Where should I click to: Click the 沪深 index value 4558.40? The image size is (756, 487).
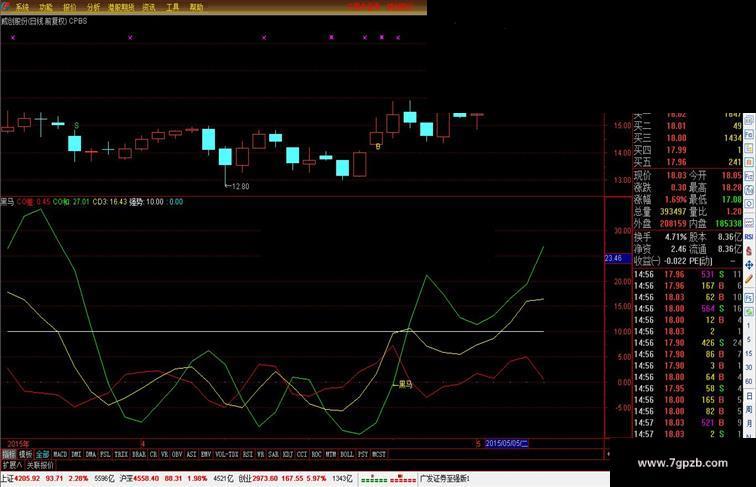point(146,478)
